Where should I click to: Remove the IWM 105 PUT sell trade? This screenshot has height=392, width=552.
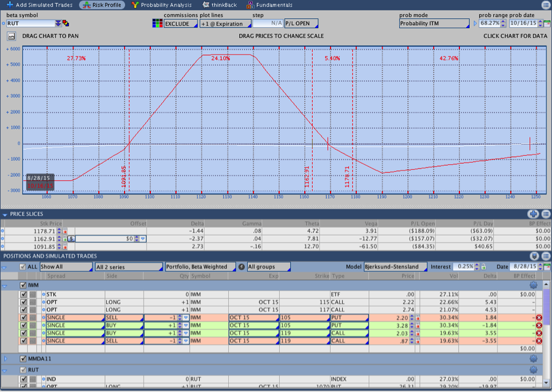(x=539, y=317)
